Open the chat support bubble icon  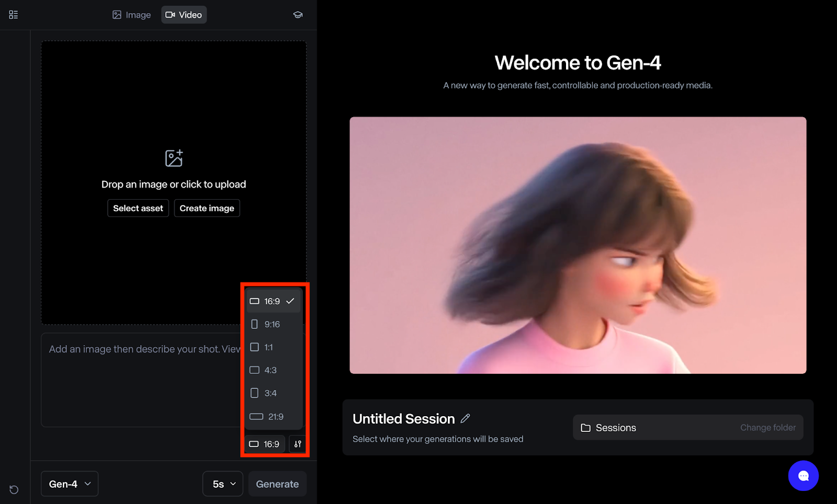pos(804,476)
